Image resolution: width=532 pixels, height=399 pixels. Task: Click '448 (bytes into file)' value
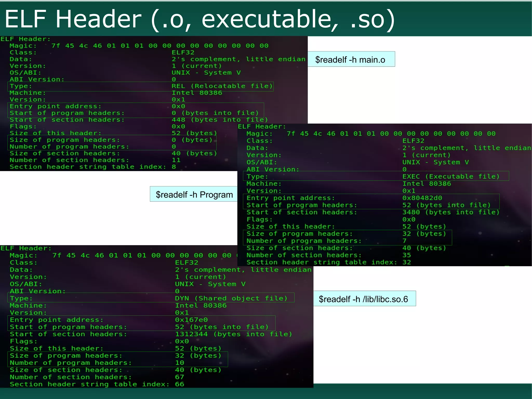(220, 120)
